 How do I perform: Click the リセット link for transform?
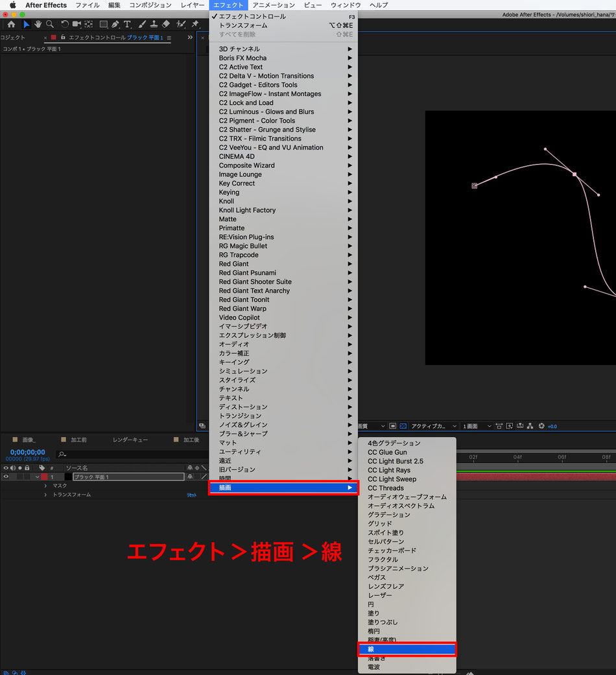191,495
